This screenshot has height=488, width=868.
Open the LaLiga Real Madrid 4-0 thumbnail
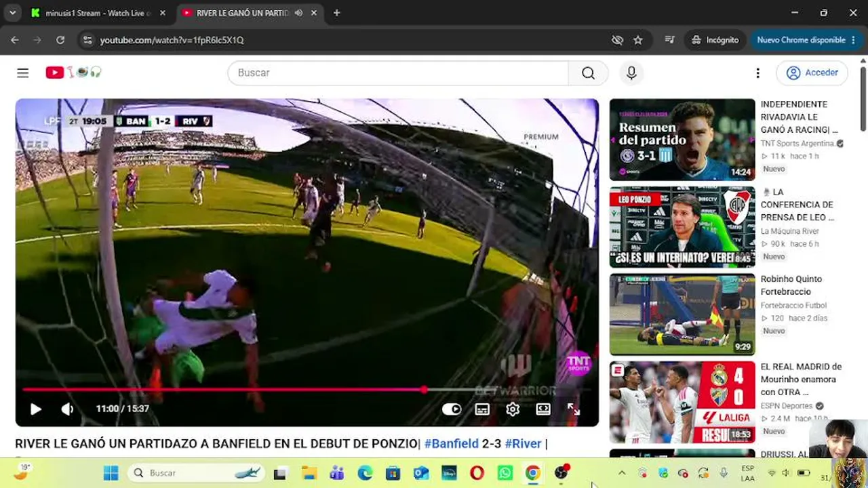[682, 402]
